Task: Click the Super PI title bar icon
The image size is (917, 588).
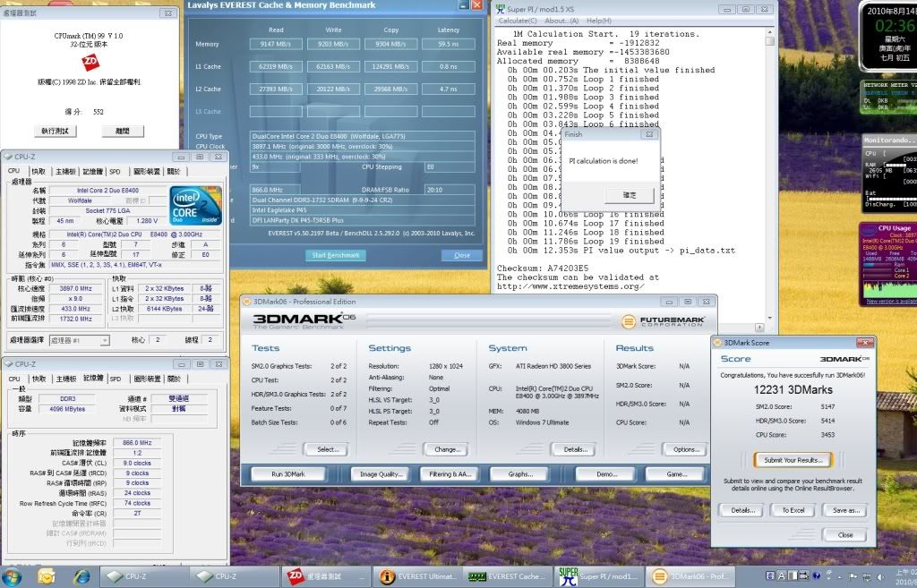Action: coord(501,9)
